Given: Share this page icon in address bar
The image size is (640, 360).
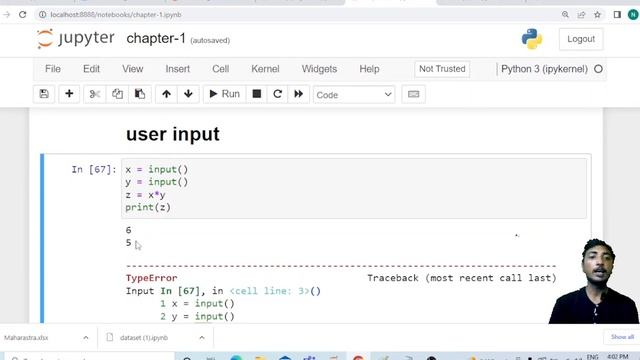Looking at the screenshot, I should [x=581, y=15].
